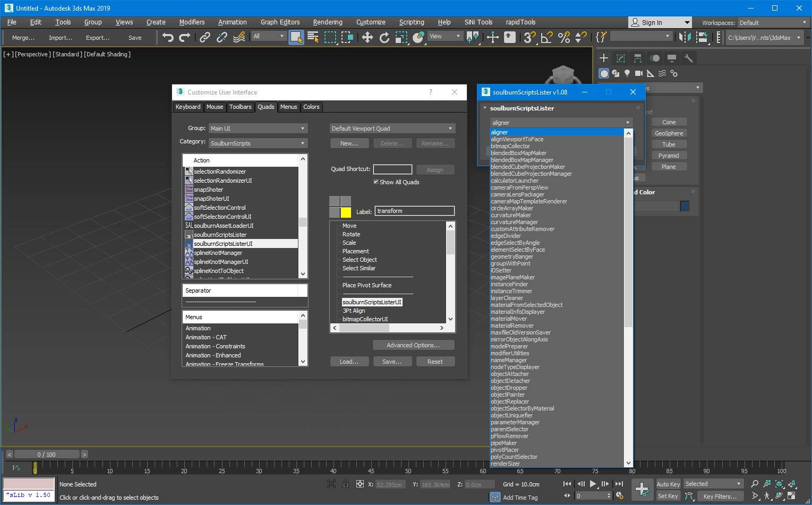Switch to the Modify command panel

pos(621,58)
